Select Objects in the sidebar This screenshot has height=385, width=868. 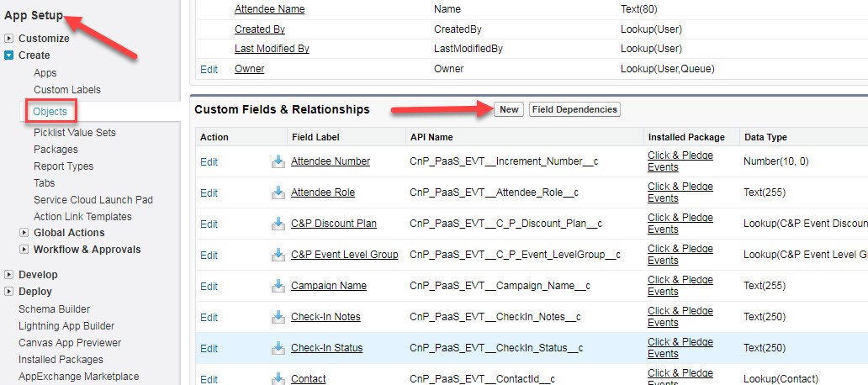pos(50,112)
